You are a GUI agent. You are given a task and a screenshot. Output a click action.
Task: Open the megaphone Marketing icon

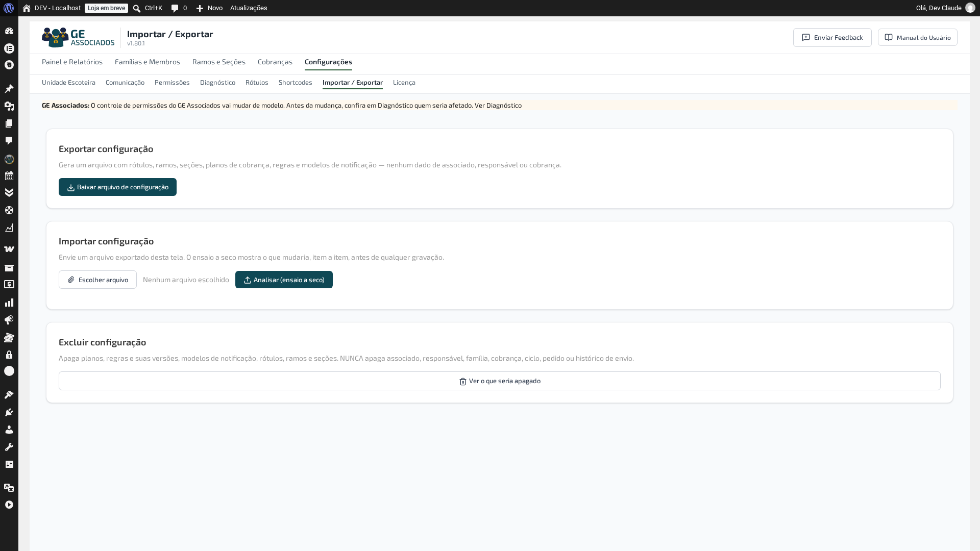point(9,320)
